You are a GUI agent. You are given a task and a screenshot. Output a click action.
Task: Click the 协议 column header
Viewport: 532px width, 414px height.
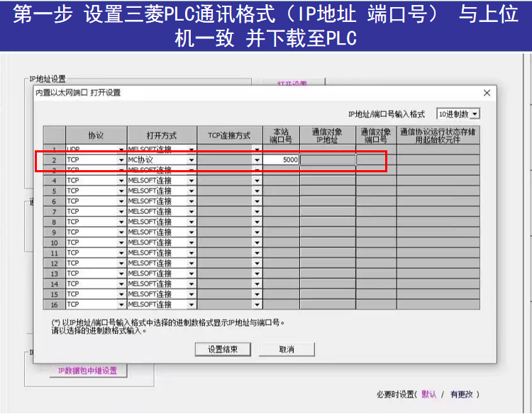click(x=96, y=135)
